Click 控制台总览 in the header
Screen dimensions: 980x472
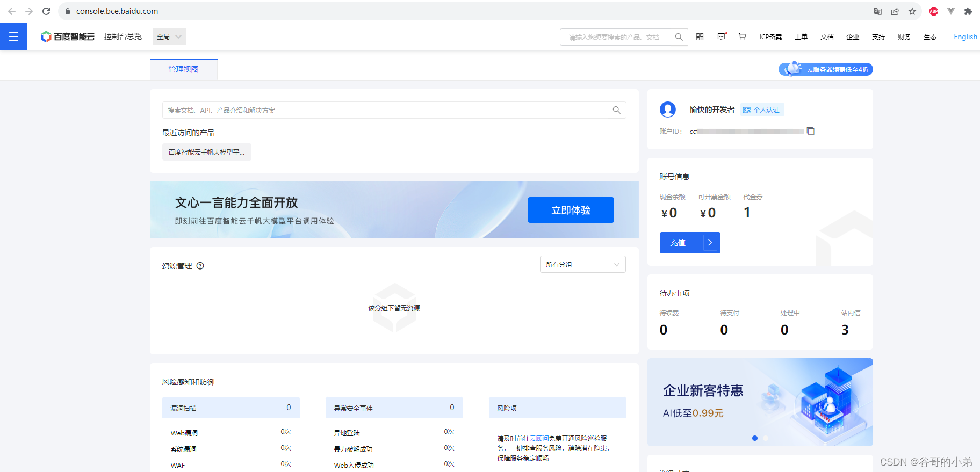pyautogui.click(x=123, y=37)
